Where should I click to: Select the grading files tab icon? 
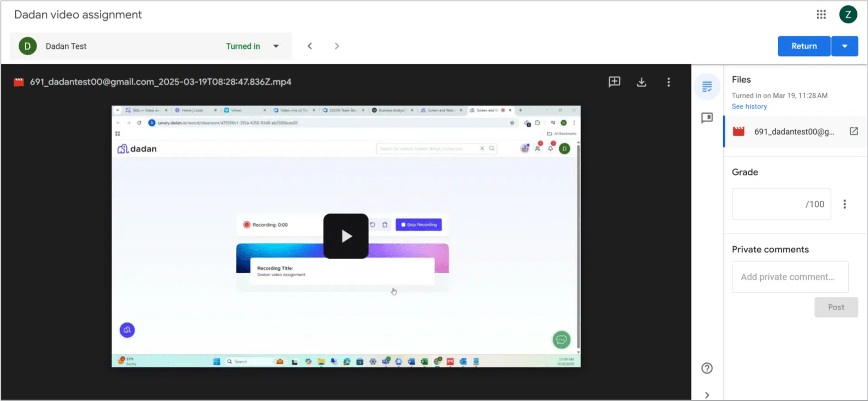pos(706,86)
